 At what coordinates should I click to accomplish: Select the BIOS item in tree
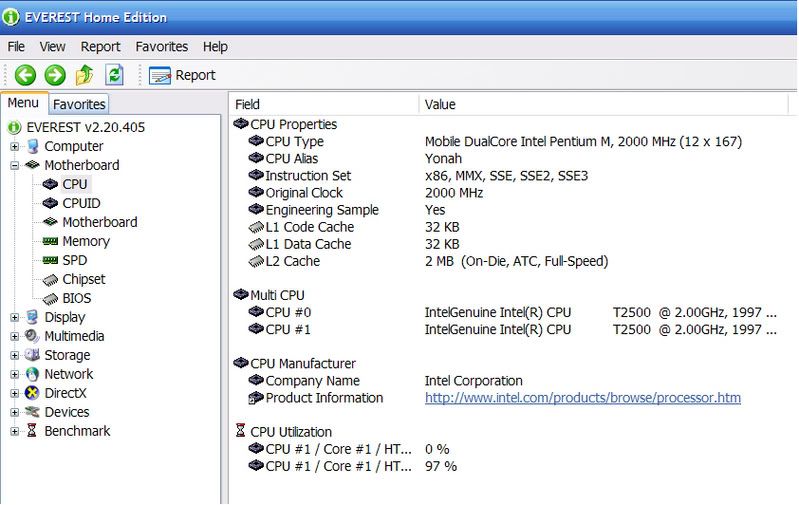[76, 298]
